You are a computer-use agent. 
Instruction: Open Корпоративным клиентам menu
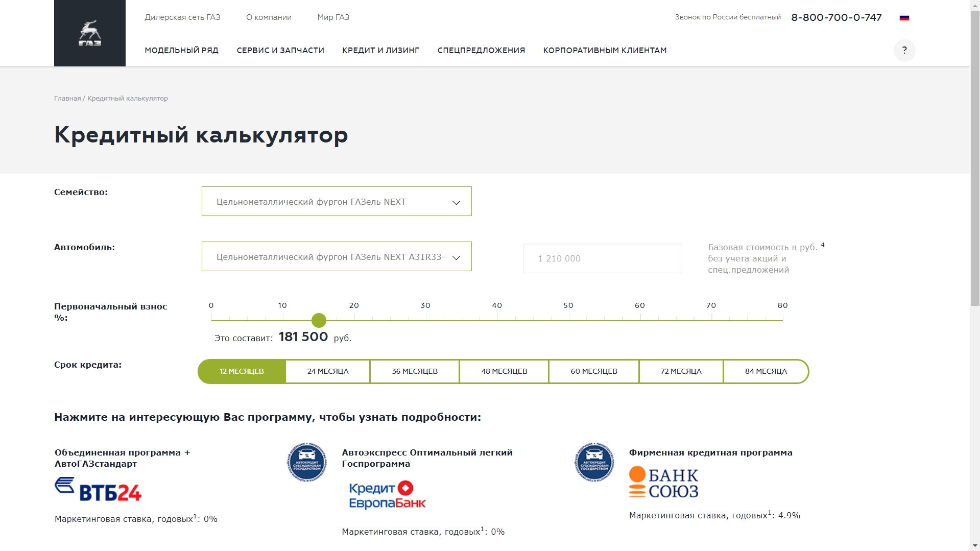(x=605, y=50)
